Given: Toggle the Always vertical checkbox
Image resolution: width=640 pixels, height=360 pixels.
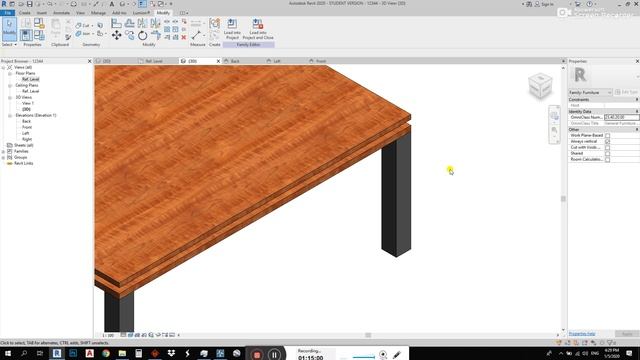Looking at the screenshot, I should coord(607,141).
